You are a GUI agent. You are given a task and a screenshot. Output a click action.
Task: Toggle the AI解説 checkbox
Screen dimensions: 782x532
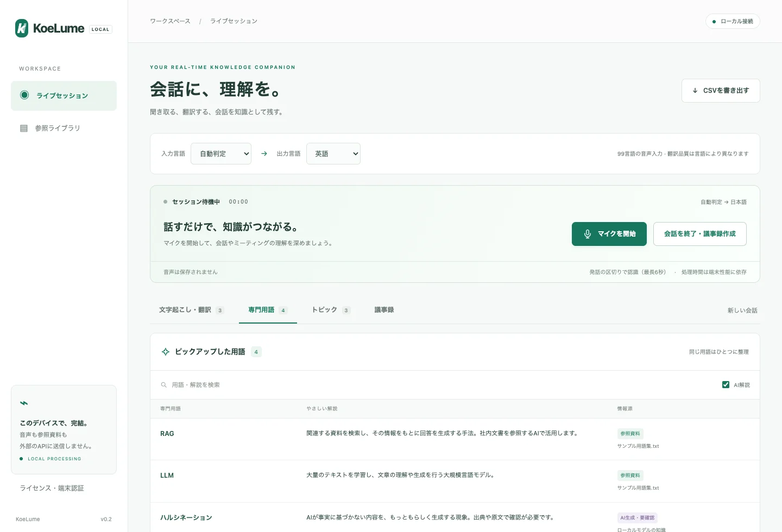pos(726,385)
